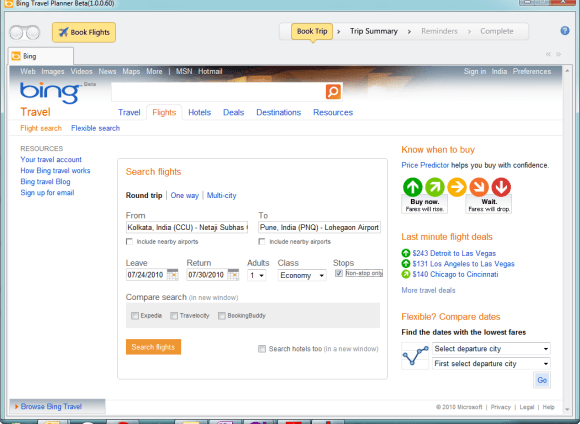
Task: Open $243 Detroit to Las Vegas deal
Action: [454, 253]
